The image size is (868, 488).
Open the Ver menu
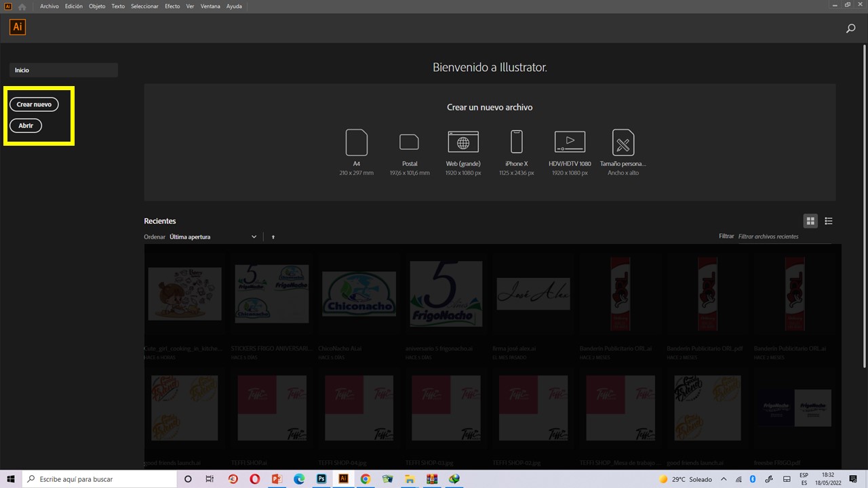coord(190,6)
